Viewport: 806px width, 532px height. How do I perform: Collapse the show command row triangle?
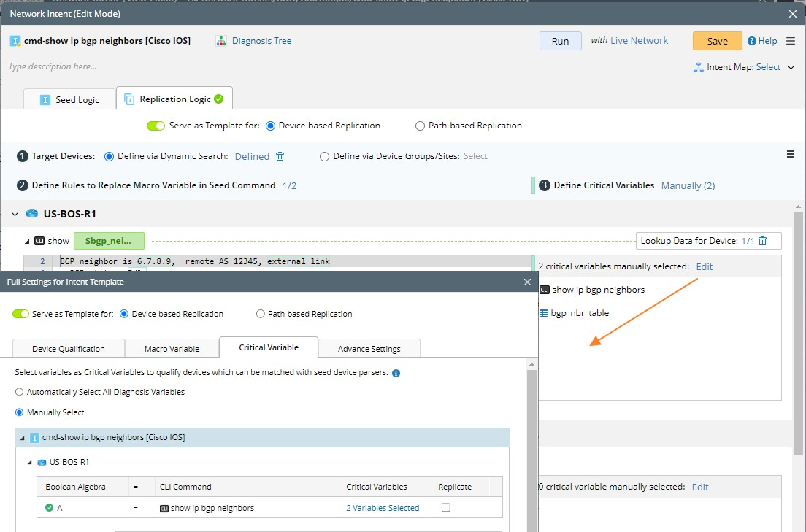coord(27,241)
